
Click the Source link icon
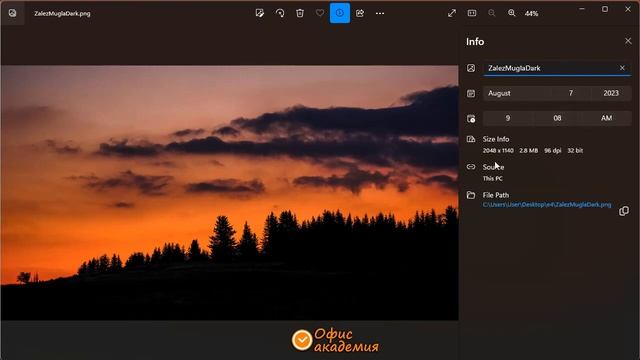pyautogui.click(x=471, y=167)
